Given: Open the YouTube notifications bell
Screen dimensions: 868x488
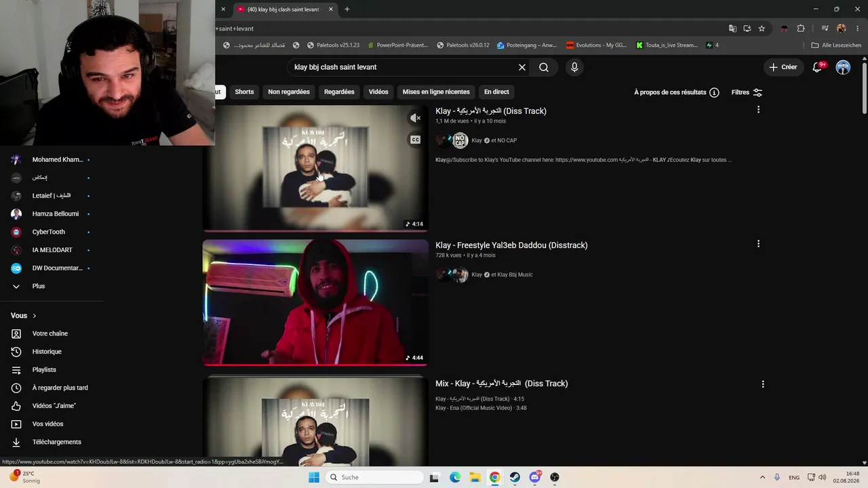Looking at the screenshot, I should 818,67.
